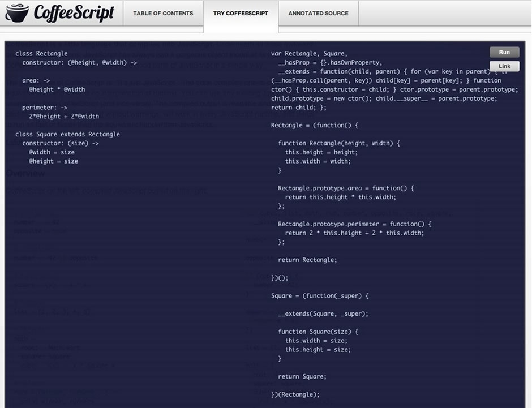Open the Annotated Source tab
This screenshot has width=532, height=408.
pyautogui.click(x=318, y=13)
